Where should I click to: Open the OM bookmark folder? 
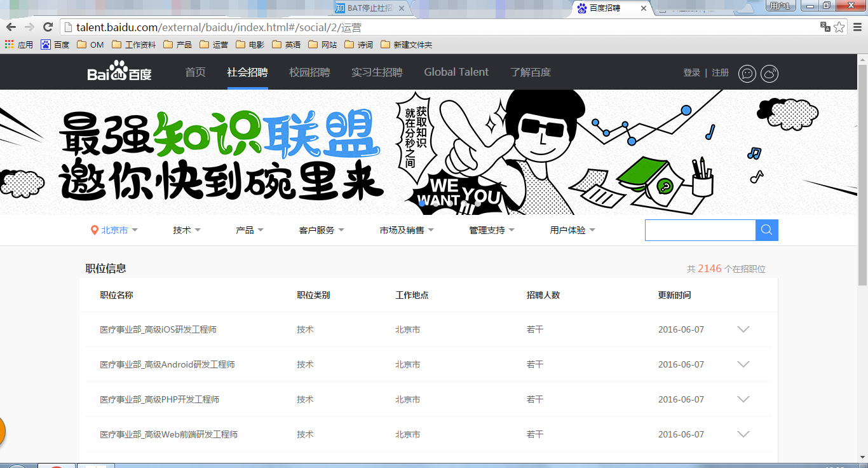point(90,45)
